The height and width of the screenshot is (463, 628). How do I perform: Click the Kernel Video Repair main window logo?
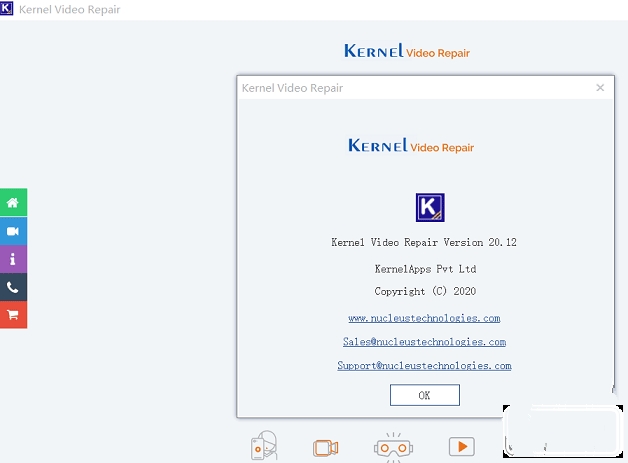(406, 51)
